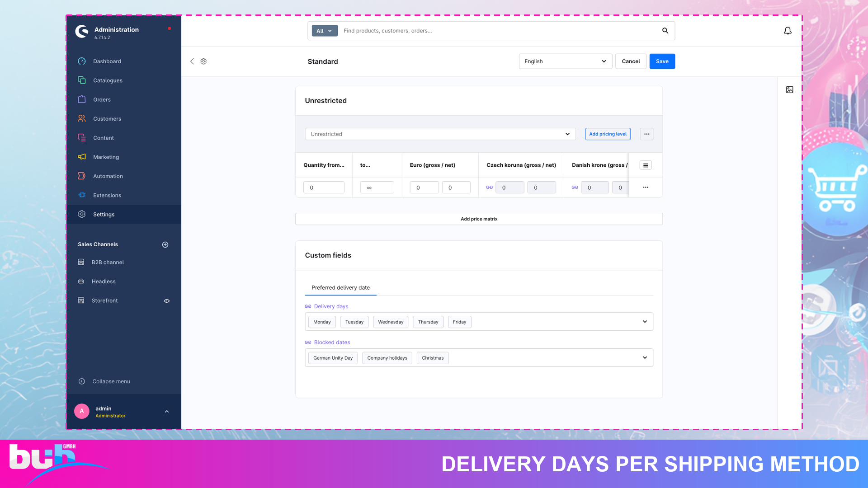Expand the Delivery days dropdown
Viewport: 868px width, 488px height.
pos(645,322)
